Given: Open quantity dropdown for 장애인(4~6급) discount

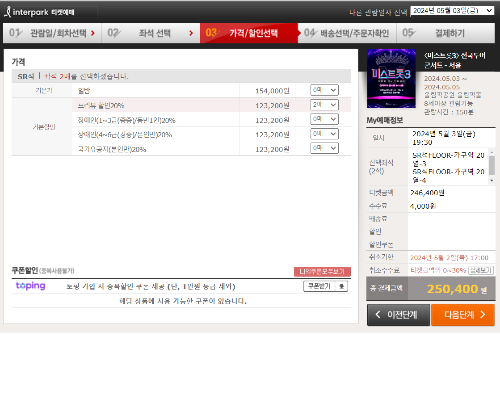Looking at the screenshot, I should pyautogui.click(x=324, y=134).
